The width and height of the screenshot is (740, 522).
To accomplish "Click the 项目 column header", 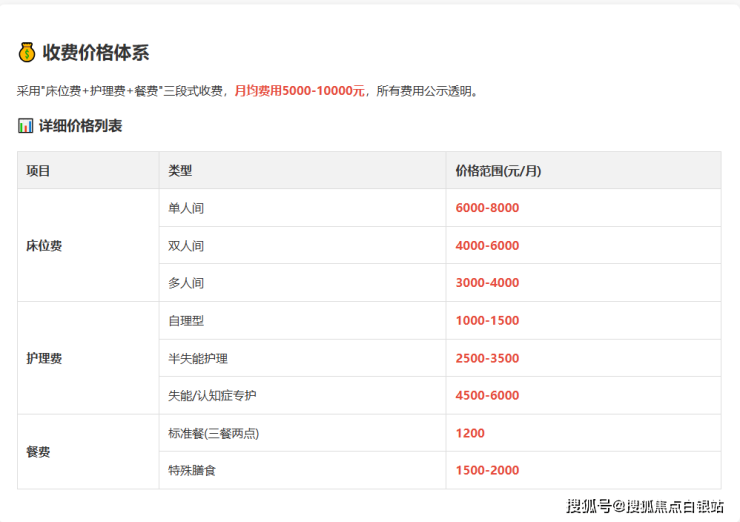I will [38, 171].
